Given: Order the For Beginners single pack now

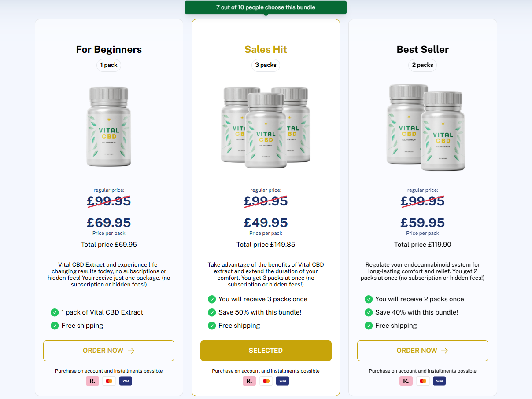Looking at the screenshot, I should [109, 351].
